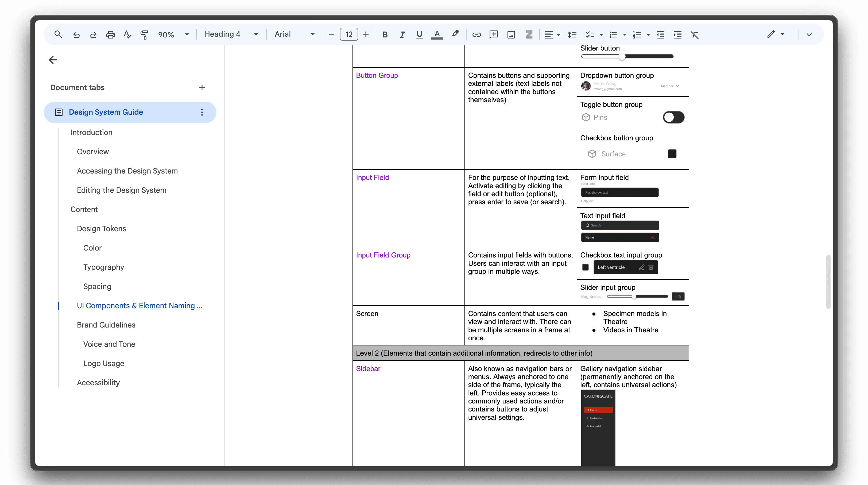The image size is (868, 485).
Task: Click the add comment icon
Action: [494, 34]
